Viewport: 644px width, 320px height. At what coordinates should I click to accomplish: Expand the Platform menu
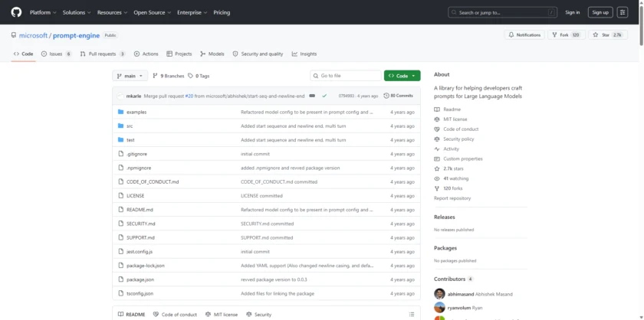(x=43, y=12)
